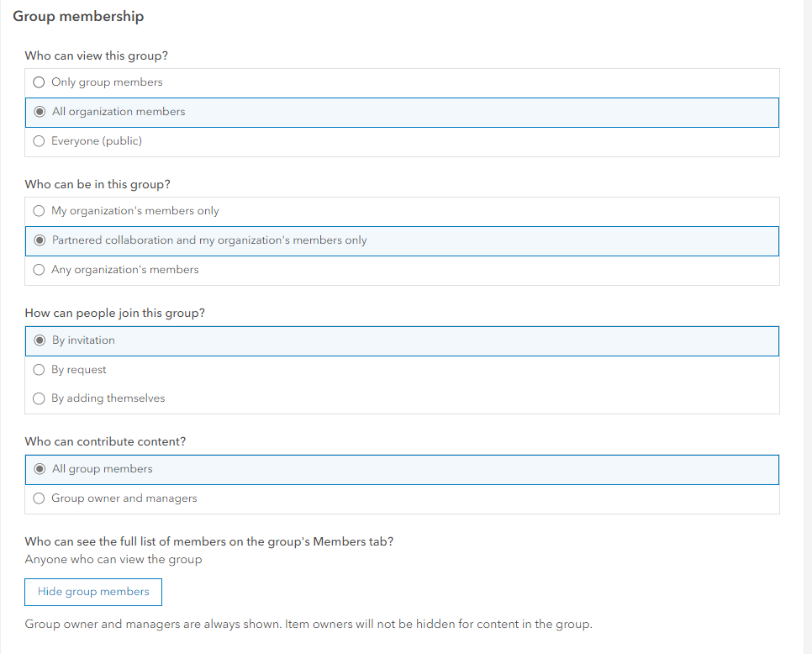Screen dimensions: 812x654
Task: Click 'Anyone who can view the group' text
Action: point(113,559)
